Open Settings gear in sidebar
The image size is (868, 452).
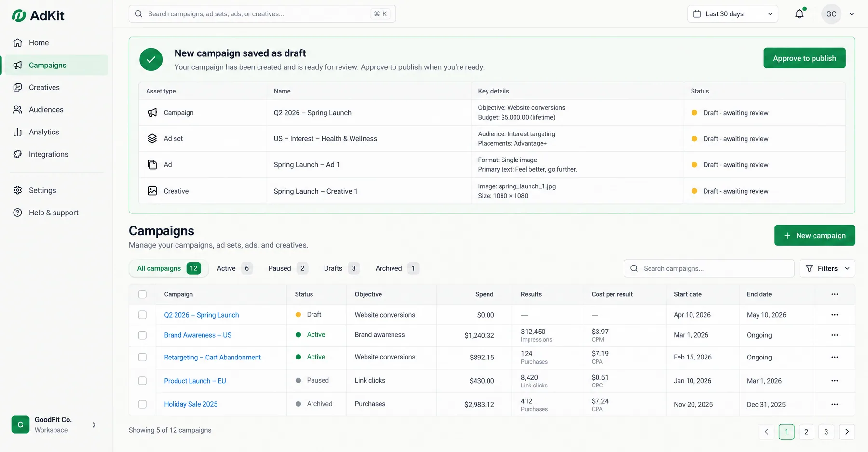[x=18, y=190]
